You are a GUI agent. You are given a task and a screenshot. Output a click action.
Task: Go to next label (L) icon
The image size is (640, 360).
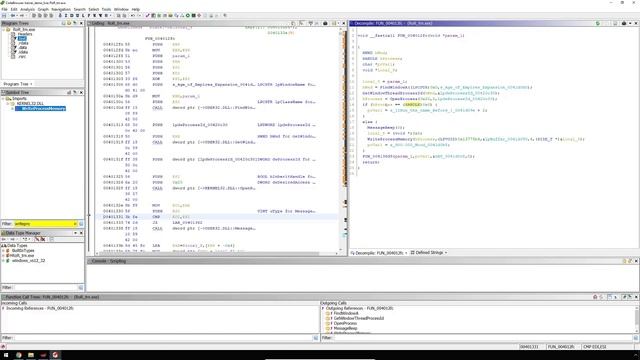(x=83, y=16)
